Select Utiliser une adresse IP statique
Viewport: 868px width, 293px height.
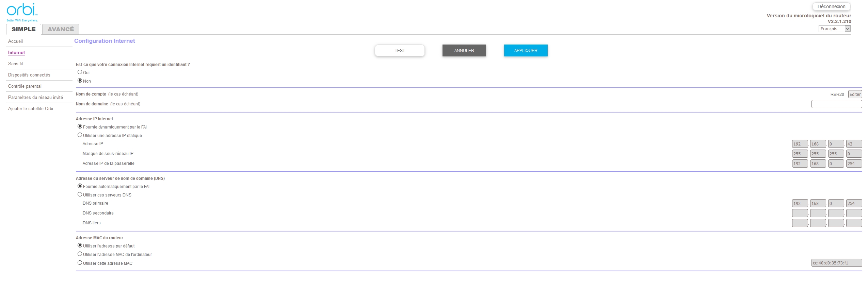80,135
